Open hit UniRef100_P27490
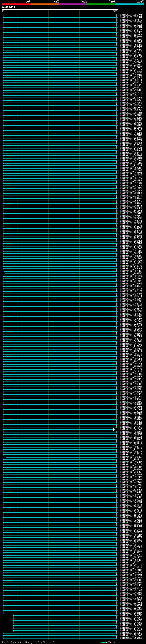146x644 pixels. coord(131,50)
